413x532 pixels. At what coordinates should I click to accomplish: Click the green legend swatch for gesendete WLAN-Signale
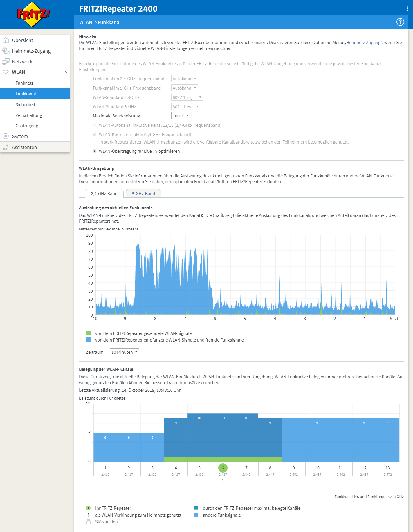(x=88, y=333)
